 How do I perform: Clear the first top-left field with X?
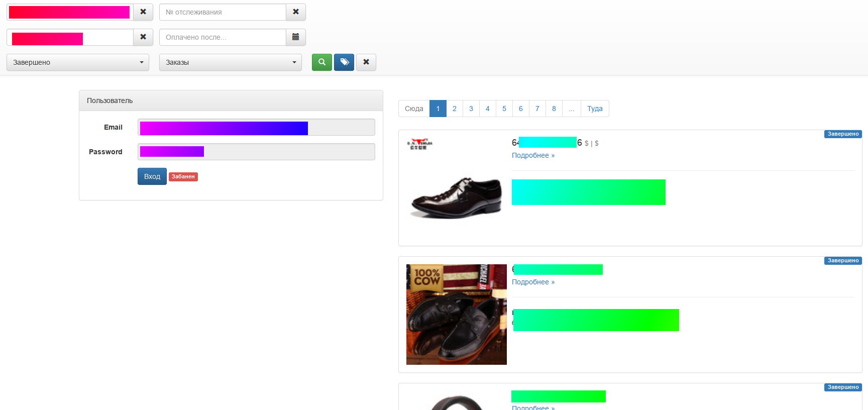click(x=143, y=12)
